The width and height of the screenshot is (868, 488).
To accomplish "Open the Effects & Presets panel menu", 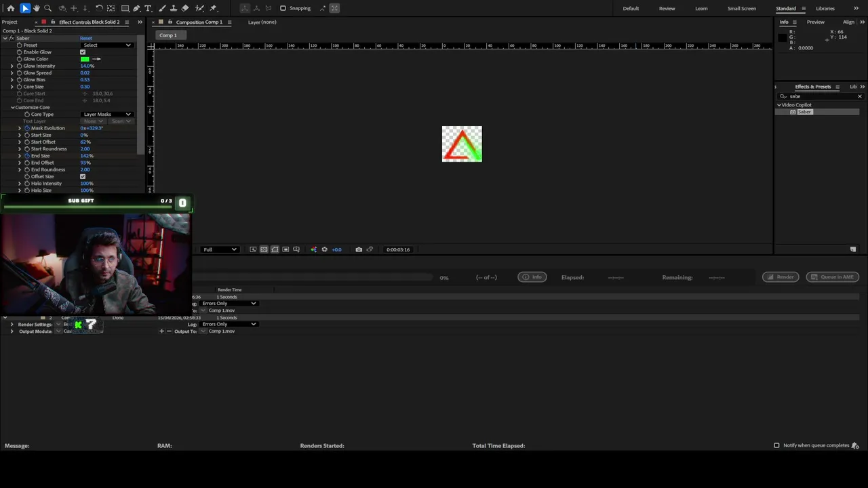I will pos(837,87).
